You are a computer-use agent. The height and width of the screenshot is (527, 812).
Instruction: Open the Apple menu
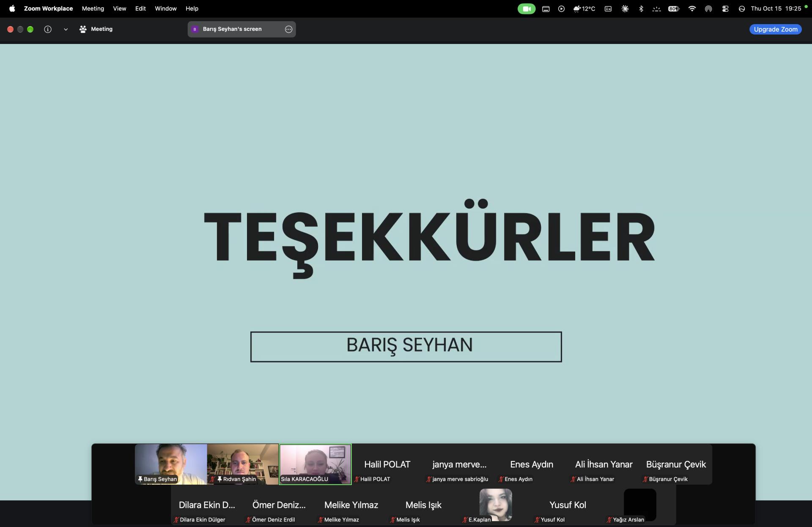(x=12, y=8)
